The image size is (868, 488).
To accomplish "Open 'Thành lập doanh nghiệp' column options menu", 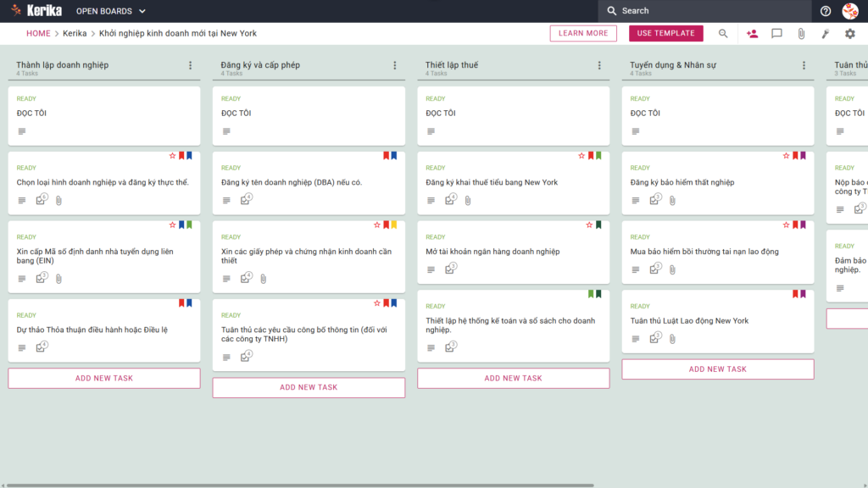I will tap(191, 65).
